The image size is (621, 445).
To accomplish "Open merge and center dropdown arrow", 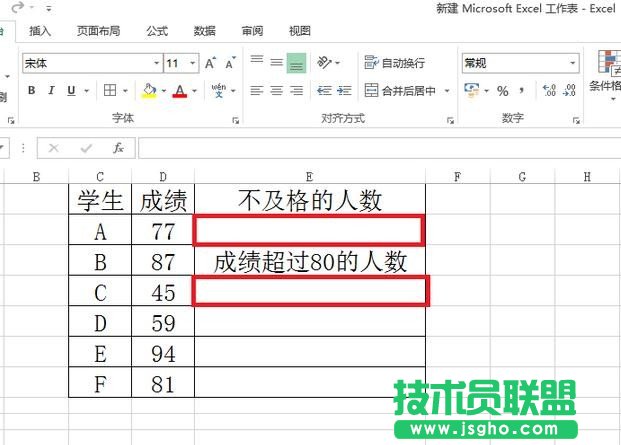I will coord(447,91).
